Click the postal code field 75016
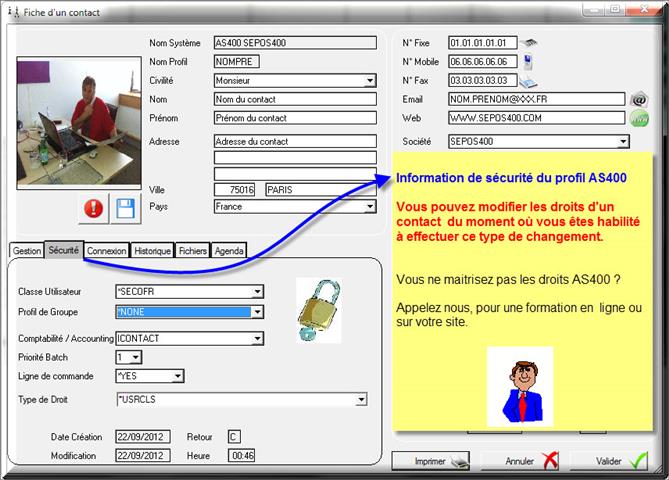This screenshot has height=480, width=669. tap(235, 190)
